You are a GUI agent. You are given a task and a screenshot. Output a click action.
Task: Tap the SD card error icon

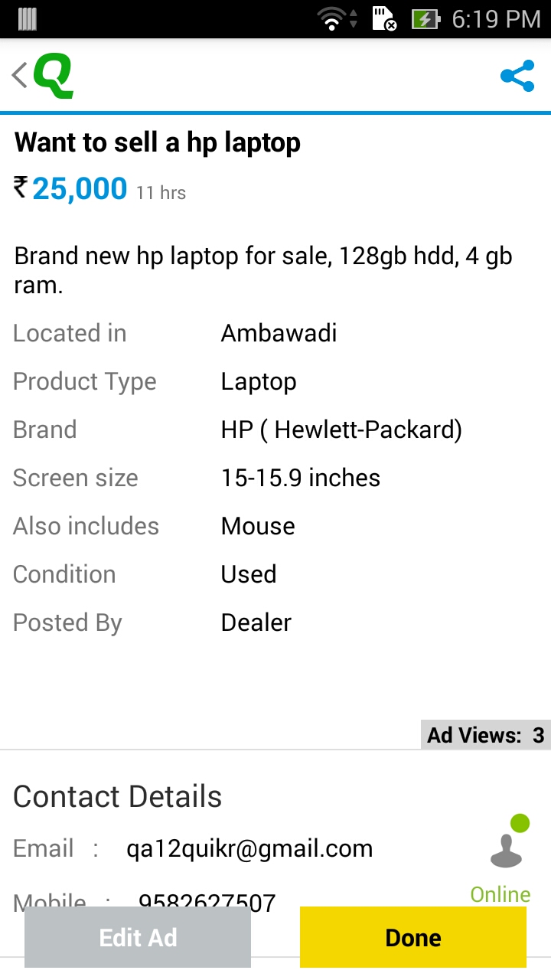[384, 18]
